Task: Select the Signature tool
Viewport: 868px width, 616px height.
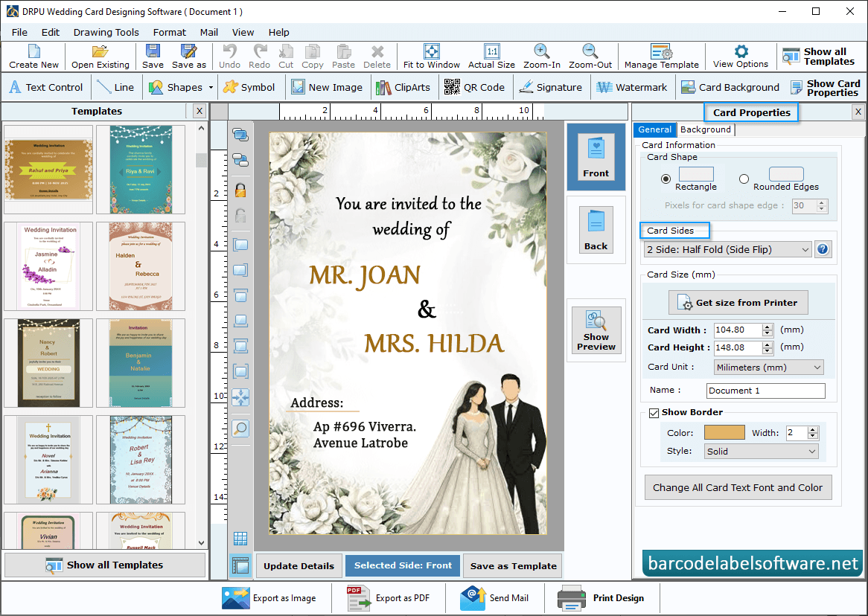Action: click(551, 88)
